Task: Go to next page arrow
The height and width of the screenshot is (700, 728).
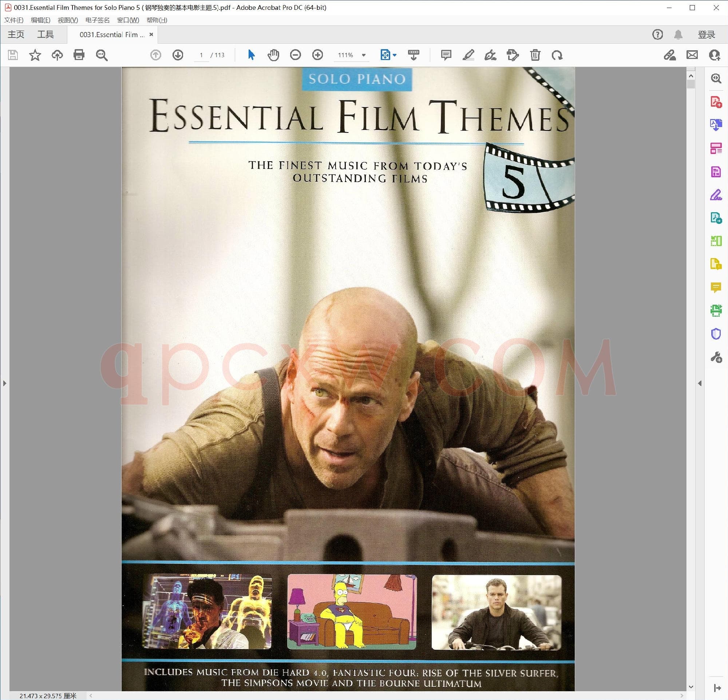Action: pyautogui.click(x=178, y=55)
